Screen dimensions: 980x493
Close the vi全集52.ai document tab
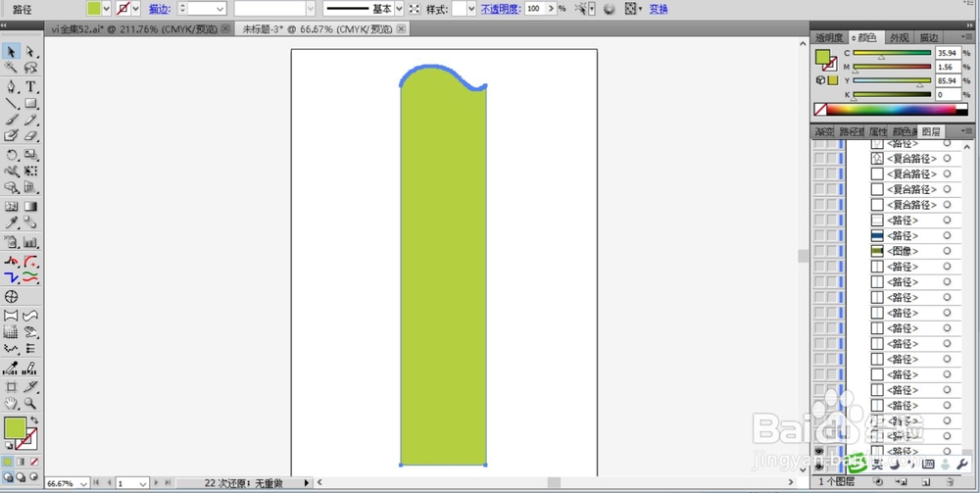(x=225, y=28)
